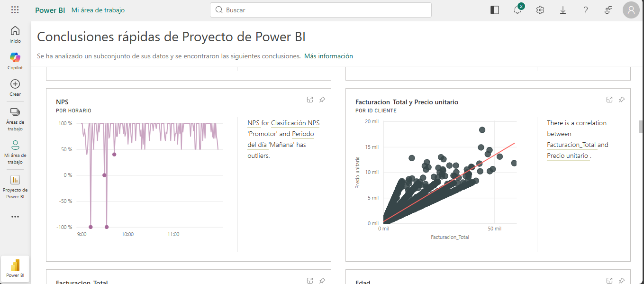The image size is (644, 284).
Task: Click the 10:00 tick on NPS chart
Action: click(x=127, y=234)
